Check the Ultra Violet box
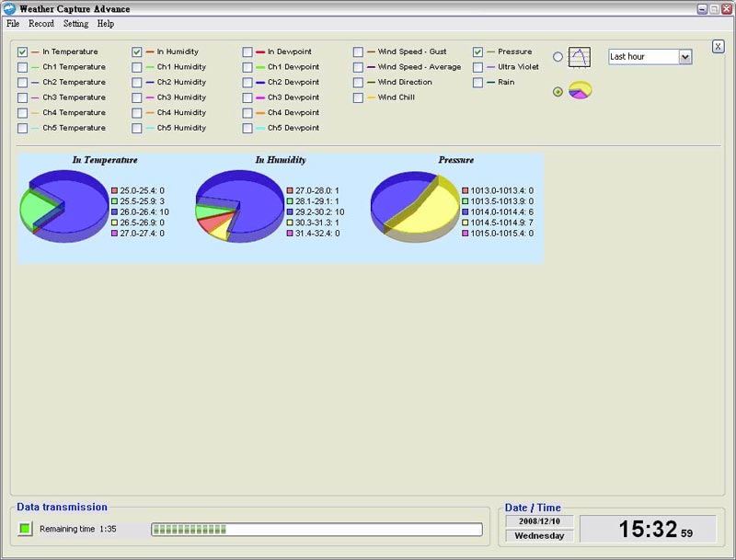The image size is (736, 560). point(477,67)
